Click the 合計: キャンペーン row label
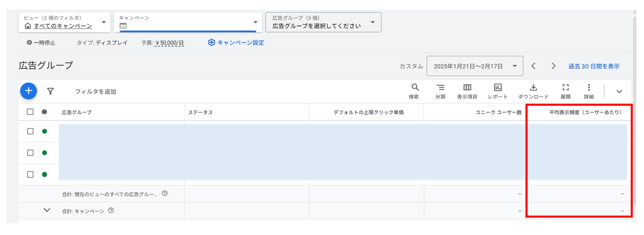Image resolution: width=644 pixels, height=235 pixels. pos(83,210)
